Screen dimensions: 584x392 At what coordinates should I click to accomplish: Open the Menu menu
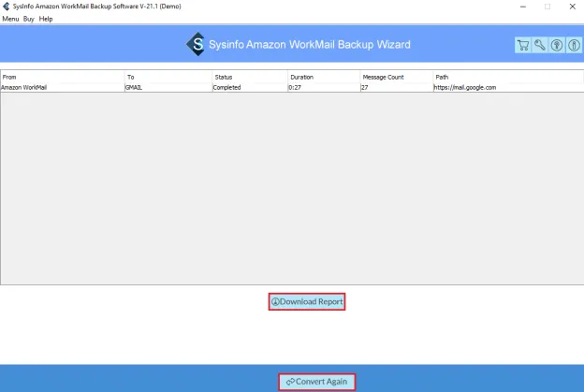pyautogui.click(x=10, y=19)
